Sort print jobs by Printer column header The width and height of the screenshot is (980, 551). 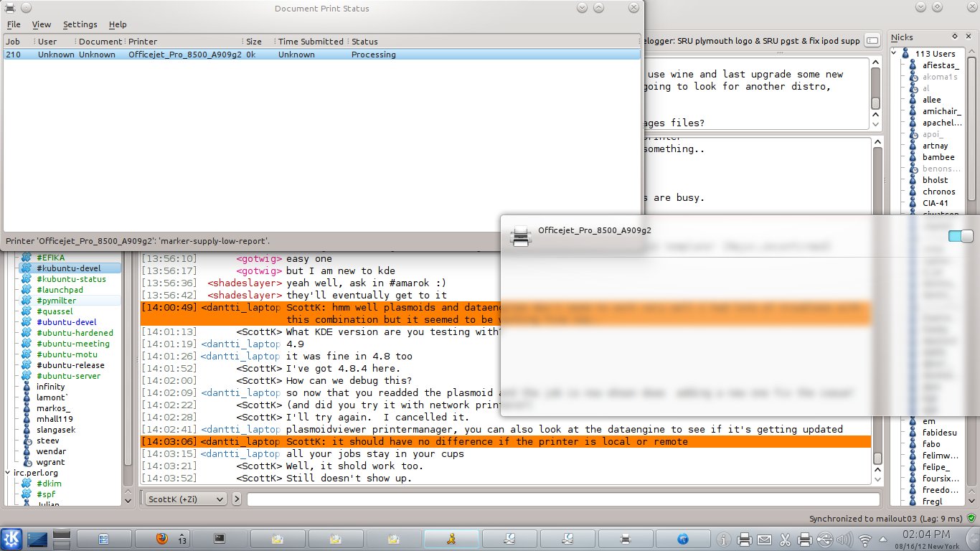tap(184, 42)
